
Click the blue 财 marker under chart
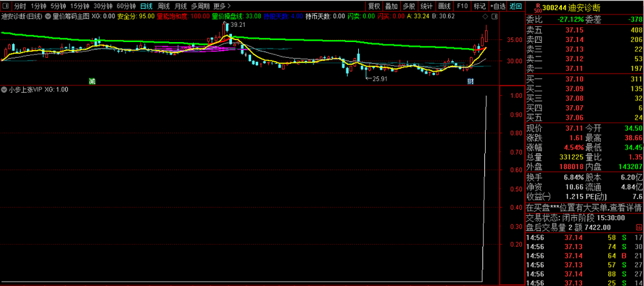click(471, 81)
